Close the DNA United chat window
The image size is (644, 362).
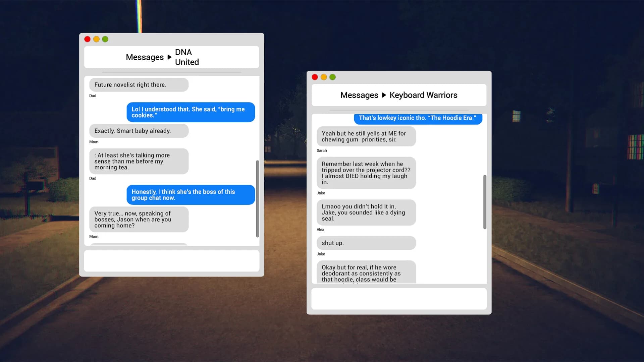pyautogui.click(x=87, y=39)
